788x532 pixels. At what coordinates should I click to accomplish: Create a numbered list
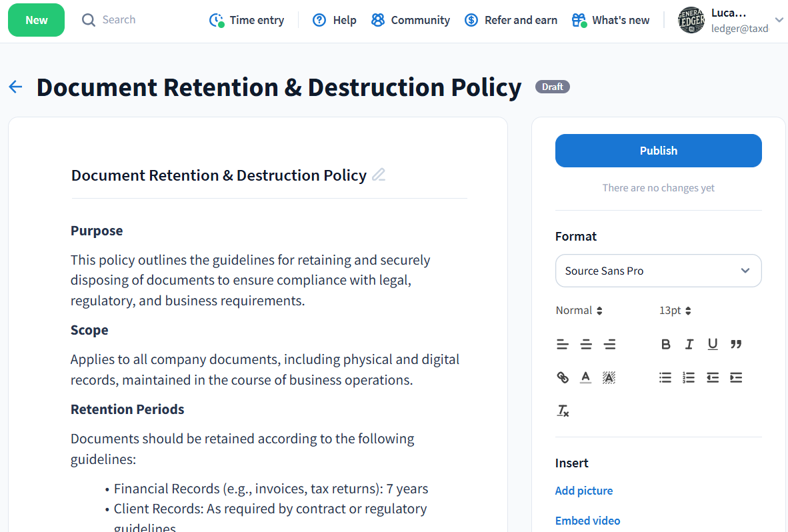click(689, 377)
